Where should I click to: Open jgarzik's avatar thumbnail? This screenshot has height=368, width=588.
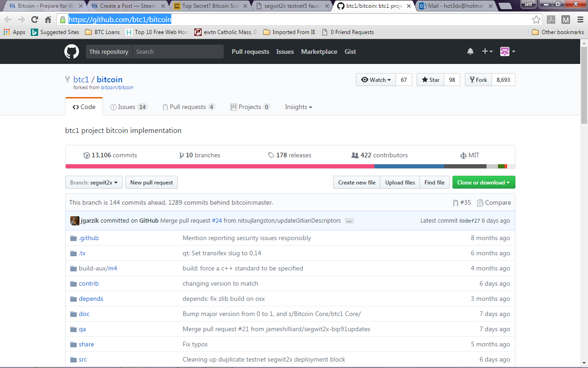point(75,221)
